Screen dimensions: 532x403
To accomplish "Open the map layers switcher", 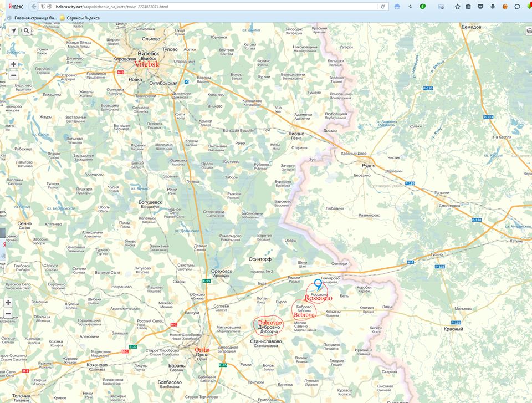I will point(528,31).
